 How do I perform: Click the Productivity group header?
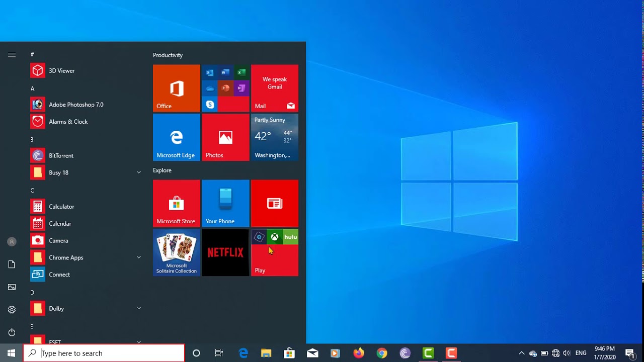click(x=168, y=55)
